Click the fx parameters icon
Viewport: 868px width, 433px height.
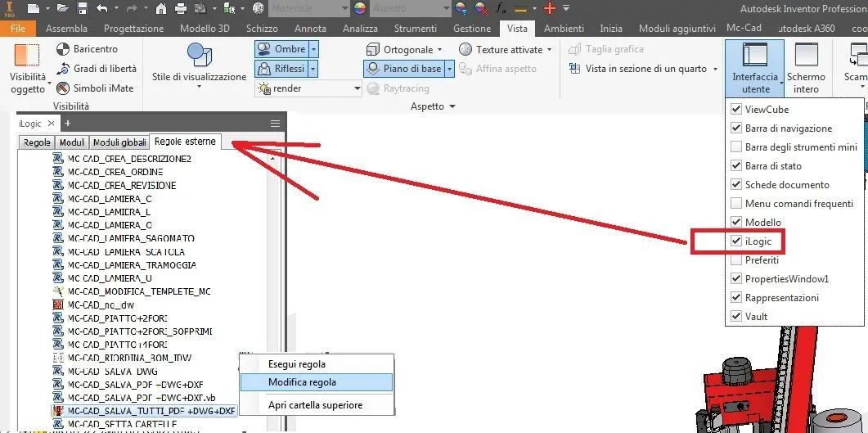click(501, 8)
